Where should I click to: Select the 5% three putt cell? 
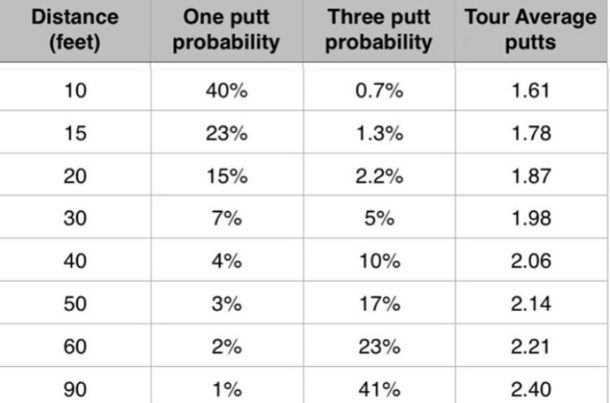point(379,218)
